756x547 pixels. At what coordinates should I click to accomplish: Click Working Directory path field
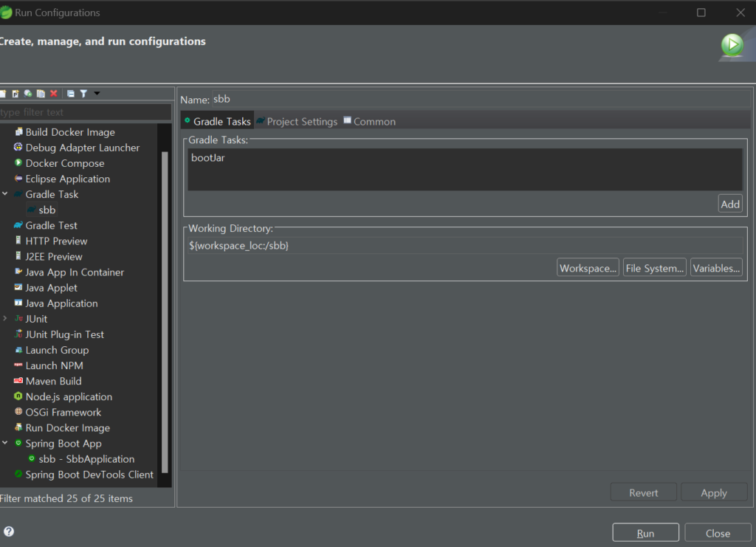(465, 246)
